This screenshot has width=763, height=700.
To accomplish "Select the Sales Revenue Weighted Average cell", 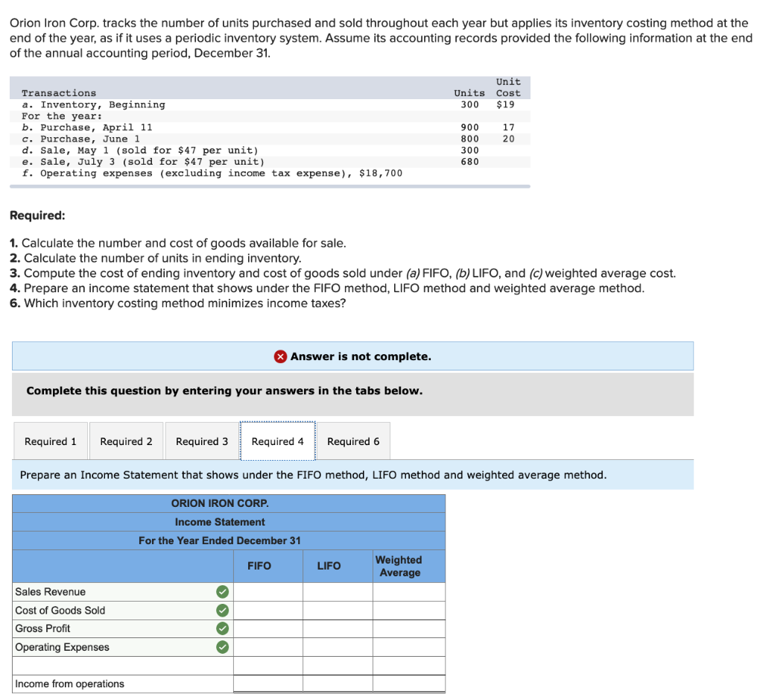I will (409, 592).
